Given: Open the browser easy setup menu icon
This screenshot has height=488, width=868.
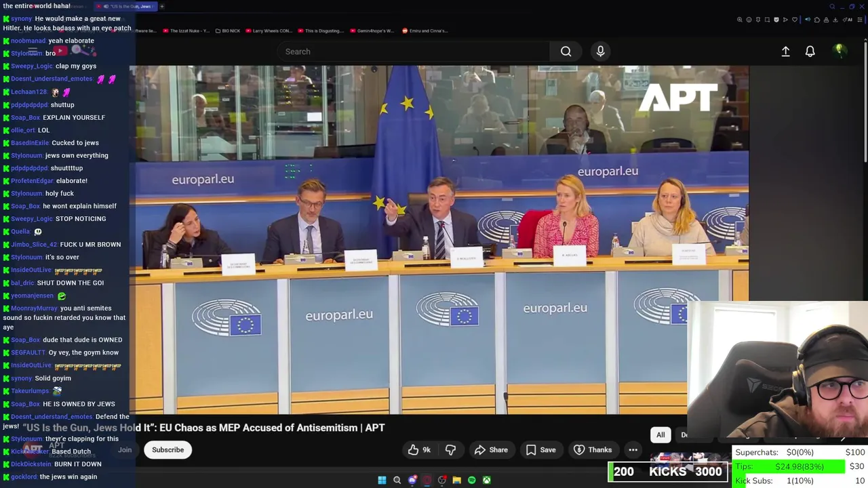Looking at the screenshot, I should pos(860,20).
